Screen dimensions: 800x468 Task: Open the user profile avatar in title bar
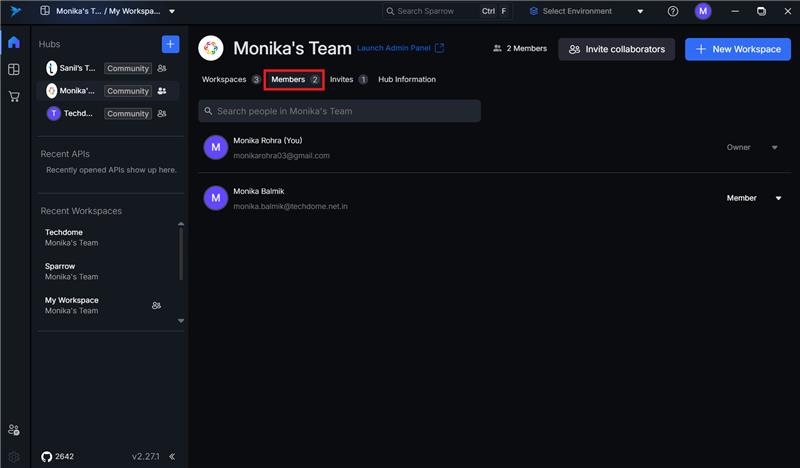(703, 11)
